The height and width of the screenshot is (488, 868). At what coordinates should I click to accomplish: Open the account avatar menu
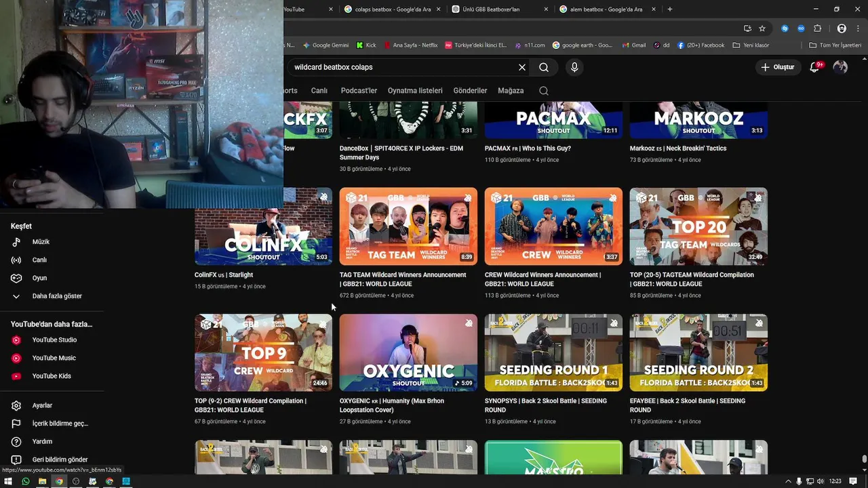point(840,67)
